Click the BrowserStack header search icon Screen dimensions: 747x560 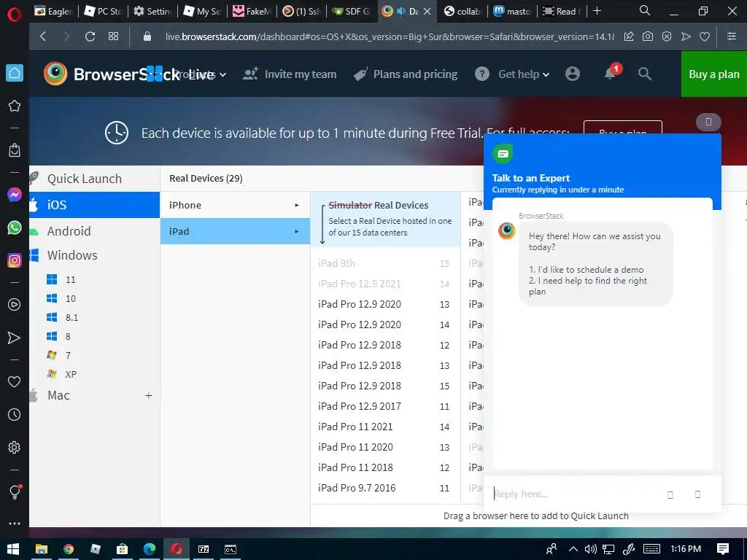645,74
